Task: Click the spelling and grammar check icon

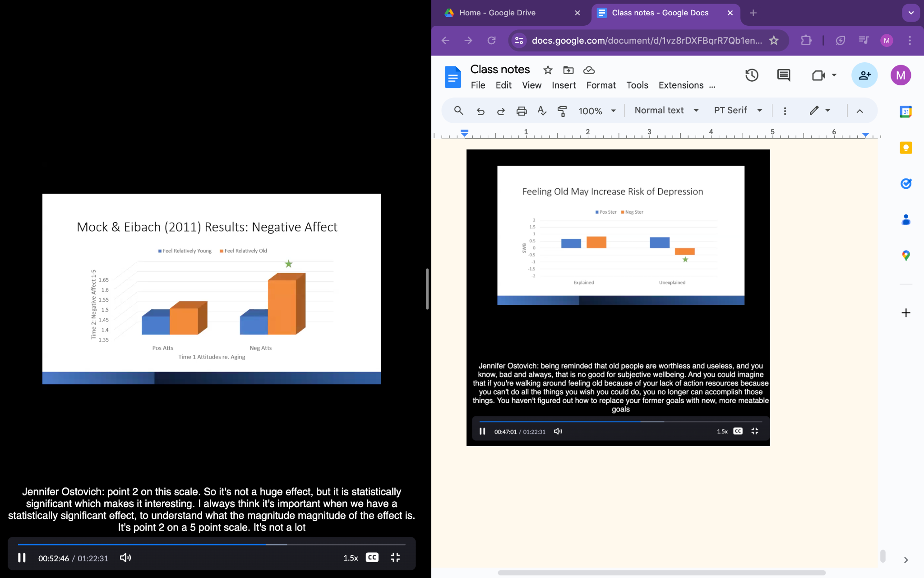Action: tap(542, 111)
